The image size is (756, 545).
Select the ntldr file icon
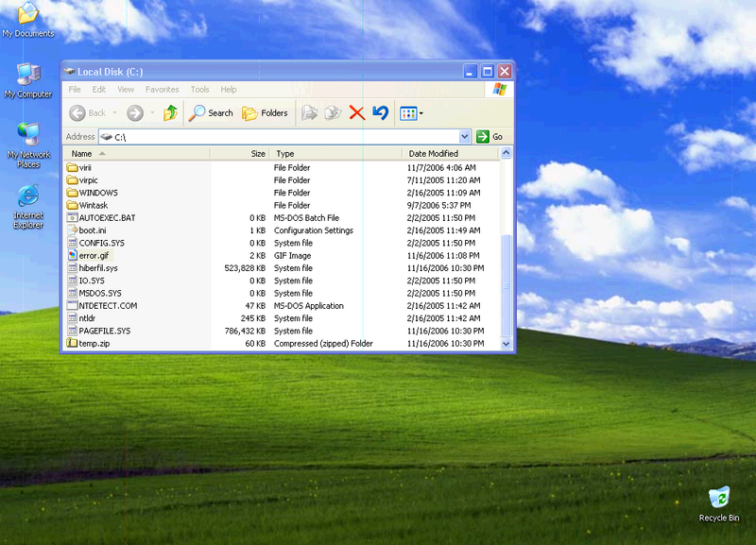point(73,318)
